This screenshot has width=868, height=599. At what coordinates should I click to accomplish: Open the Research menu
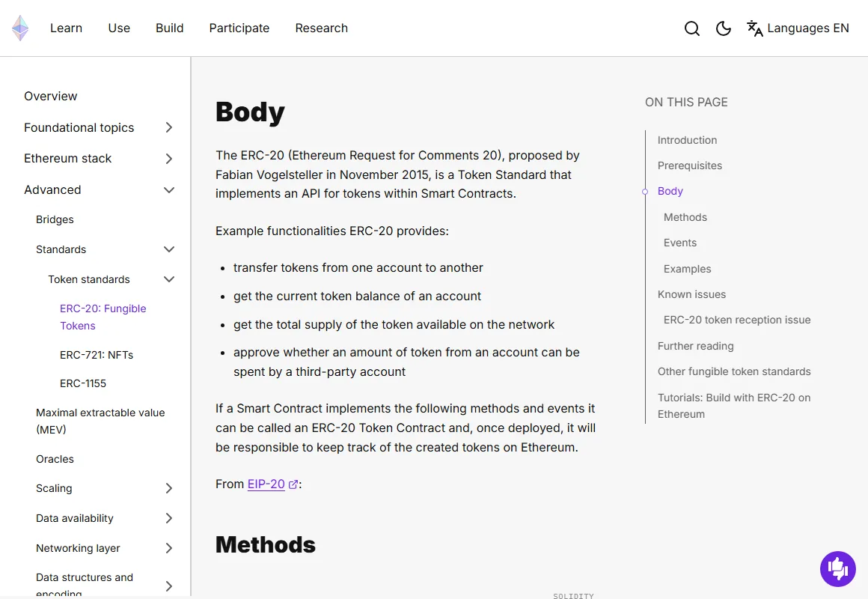tap(322, 28)
